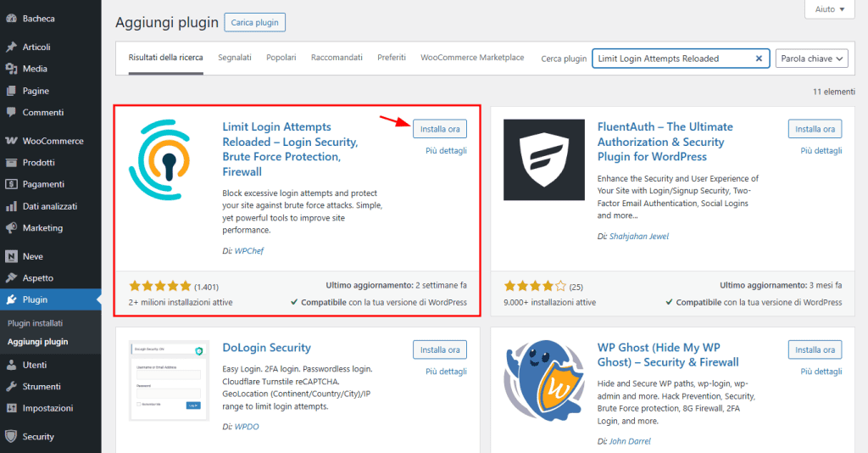Click the Media library icon
868x453 pixels.
(11, 69)
